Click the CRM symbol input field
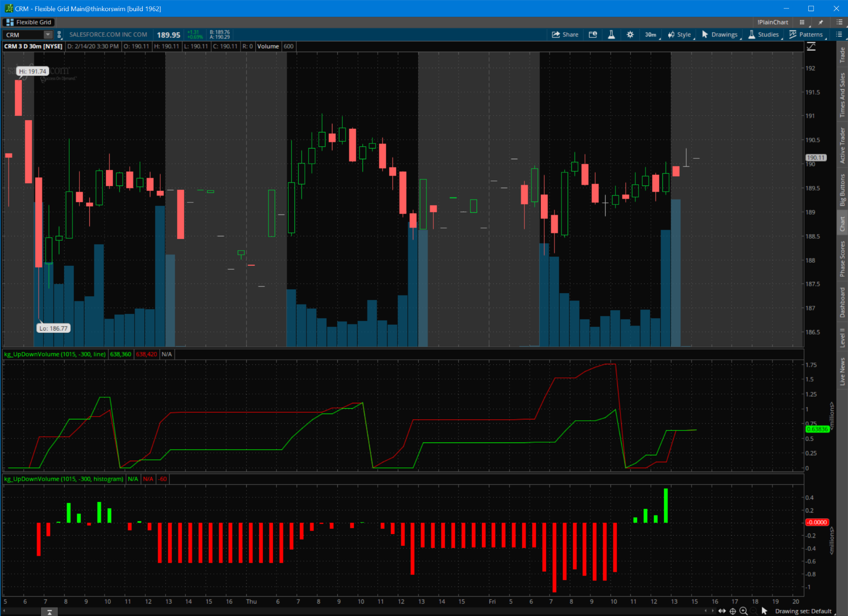This screenshot has height=616, width=848. pyautogui.click(x=24, y=35)
